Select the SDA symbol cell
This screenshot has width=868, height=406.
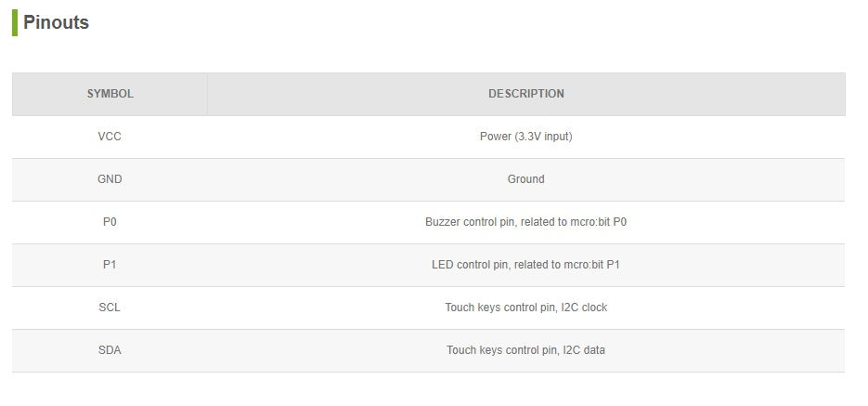tap(110, 350)
